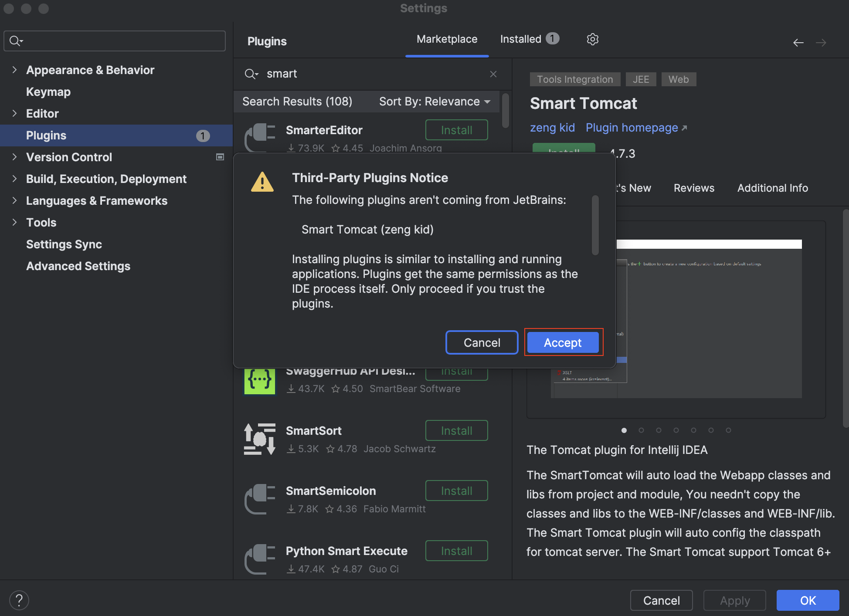Open plugin search history dropdown arrow

257,74
